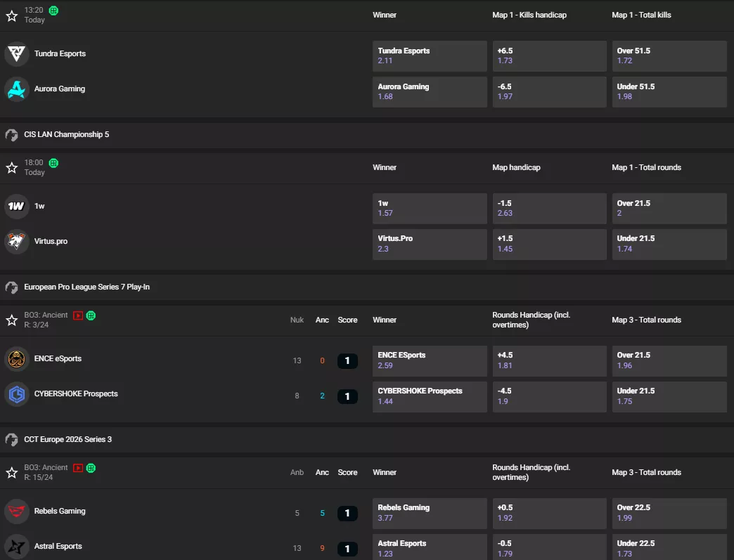The height and width of the screenshot is (560, 734).
Task: Open the Astral Esports team name
Action: click(x=58, y=547)
